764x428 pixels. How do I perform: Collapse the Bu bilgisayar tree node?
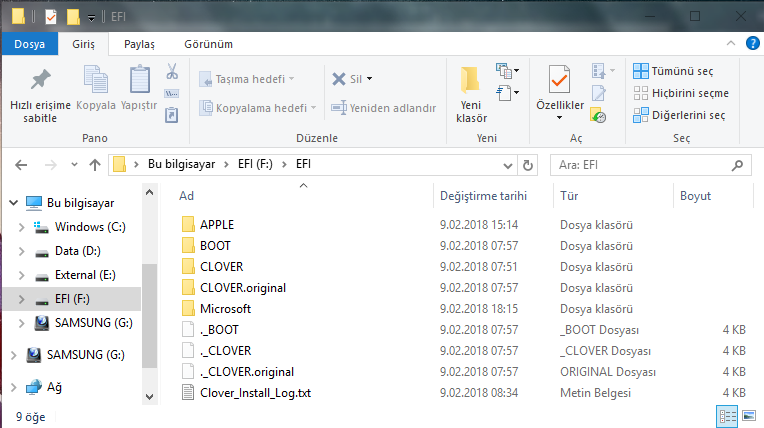14,202
